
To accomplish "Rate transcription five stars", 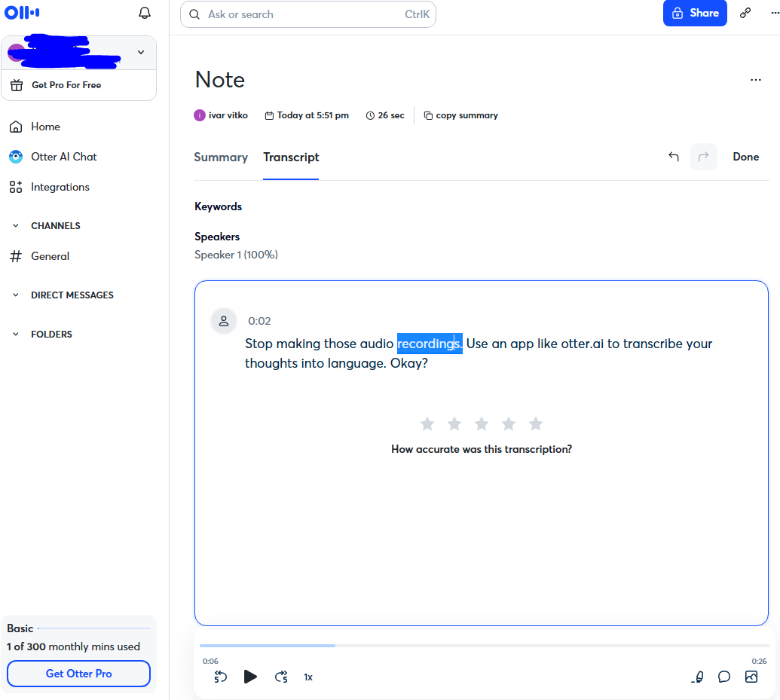I will [536, 424].
